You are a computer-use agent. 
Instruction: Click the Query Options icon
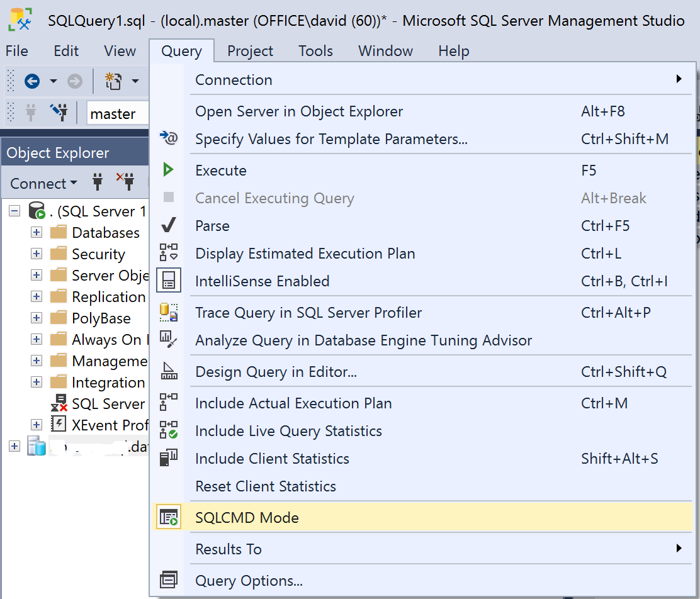[x=169, y=579]
